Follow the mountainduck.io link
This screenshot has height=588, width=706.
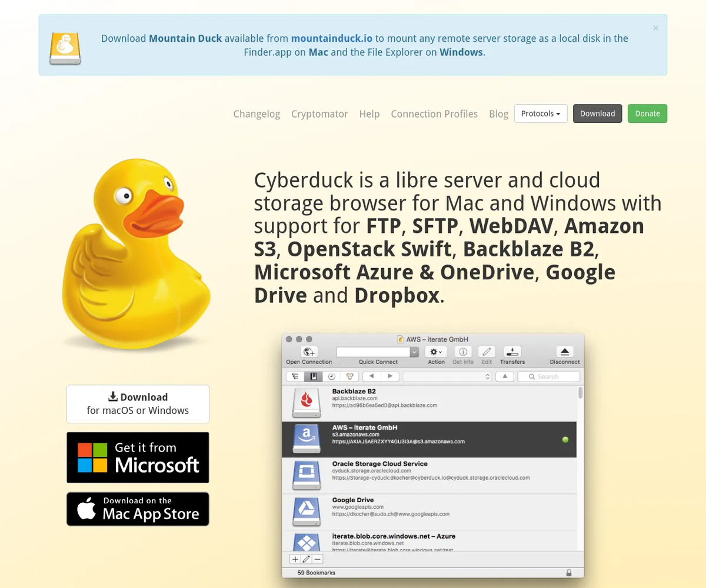click(331, 38)
